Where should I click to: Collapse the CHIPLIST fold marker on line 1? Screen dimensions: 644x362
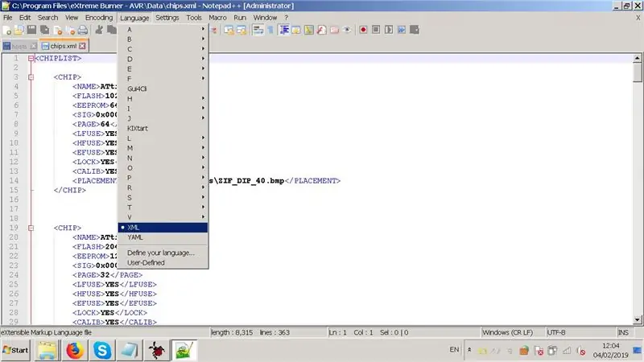point(31,58)
